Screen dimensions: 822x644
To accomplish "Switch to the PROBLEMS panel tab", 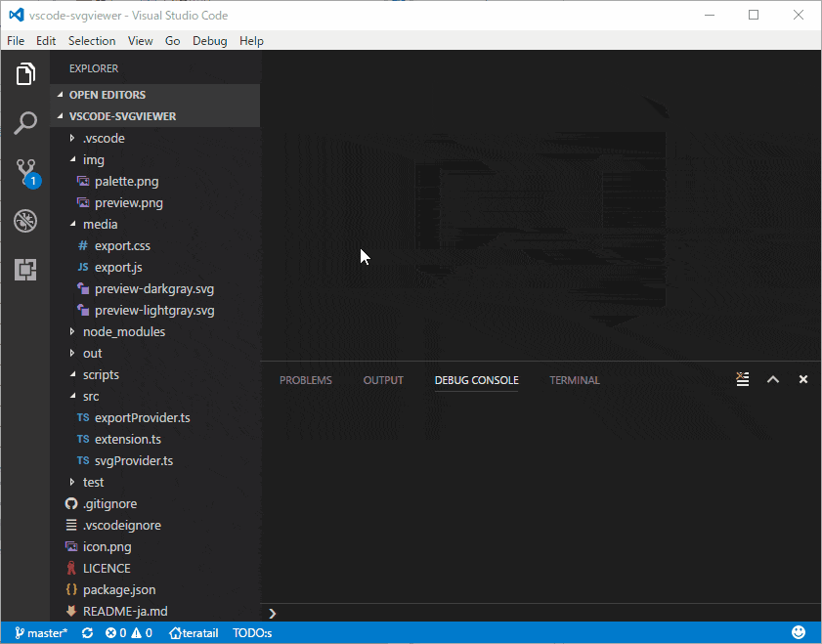I will (x=306, y=380).
